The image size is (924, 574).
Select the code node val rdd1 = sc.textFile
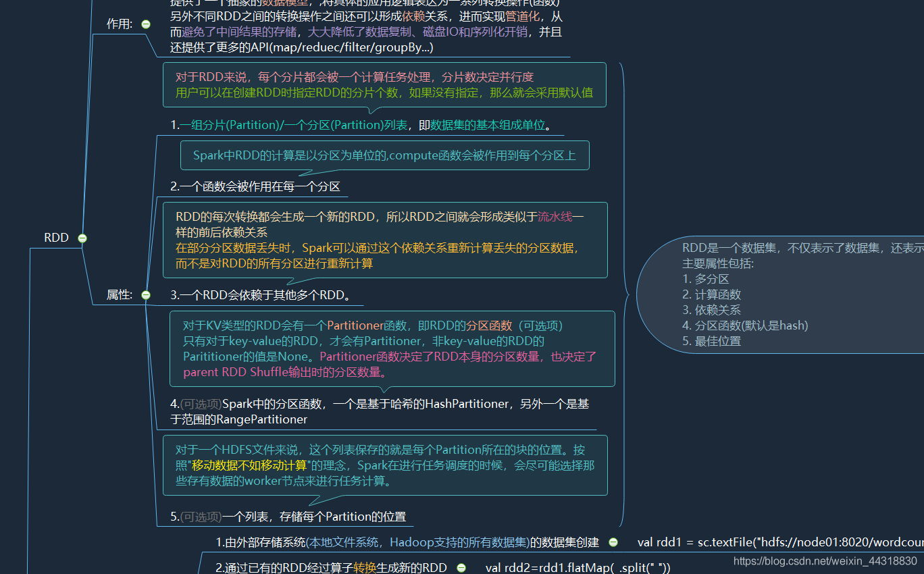(x=780, y=542)
